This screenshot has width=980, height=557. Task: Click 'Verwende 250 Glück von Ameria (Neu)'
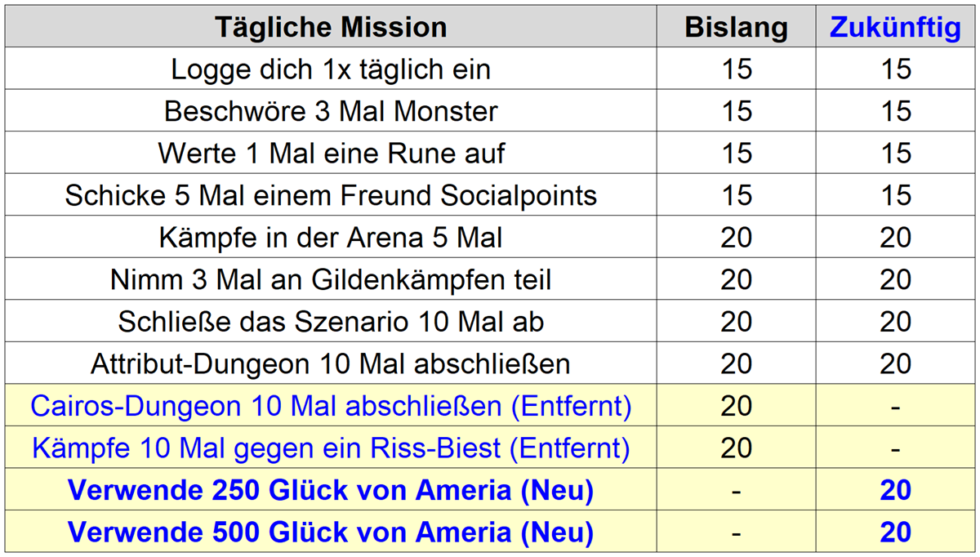pos(331,491)
